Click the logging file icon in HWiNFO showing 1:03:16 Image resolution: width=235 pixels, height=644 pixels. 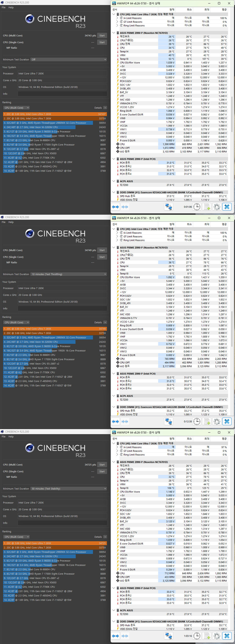(207, 636)
